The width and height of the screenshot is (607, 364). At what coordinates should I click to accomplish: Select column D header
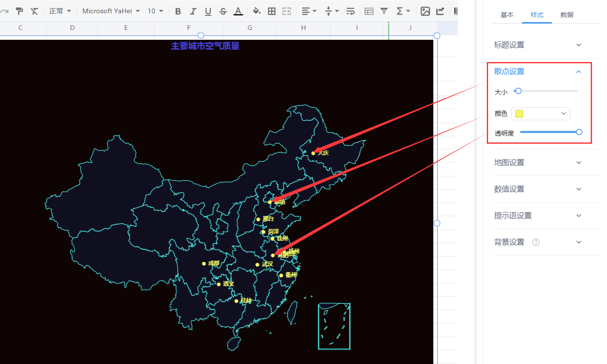(x=72, y=28)
